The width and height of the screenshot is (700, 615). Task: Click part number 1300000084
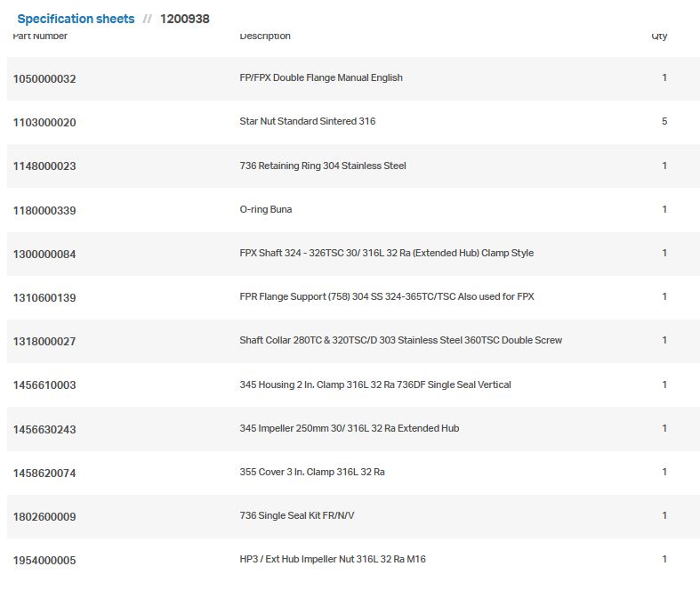pos(44,254)
